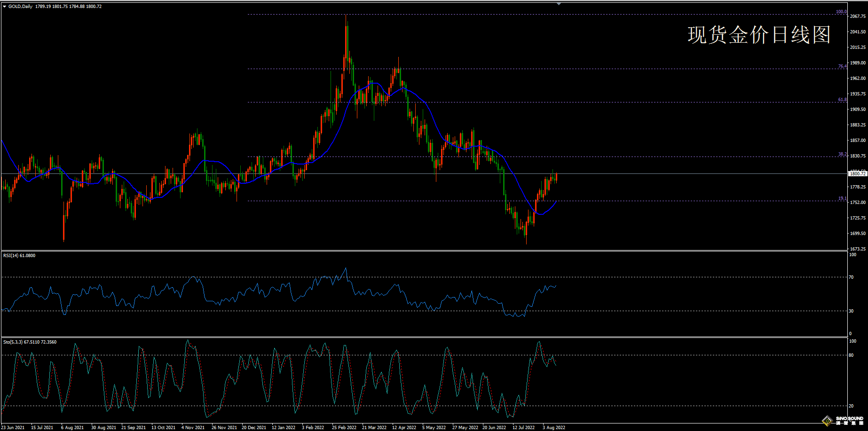Open the triangle menu beside GOLD,Daily
The height and width of the screenshot is (431, 868).
[4, 7]
